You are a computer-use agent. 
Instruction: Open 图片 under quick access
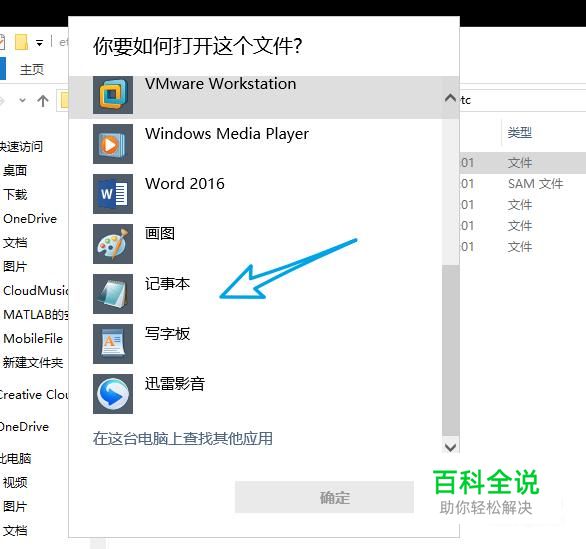point(15,266)
